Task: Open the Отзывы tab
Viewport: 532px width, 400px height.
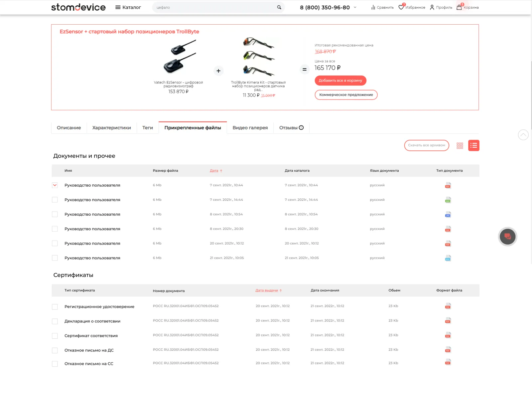Action: [291, 128]
